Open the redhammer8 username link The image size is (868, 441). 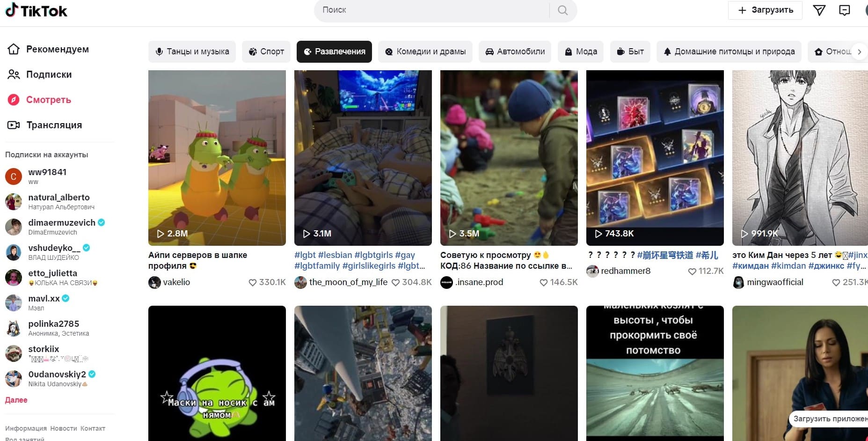click(x=626, y=271)
